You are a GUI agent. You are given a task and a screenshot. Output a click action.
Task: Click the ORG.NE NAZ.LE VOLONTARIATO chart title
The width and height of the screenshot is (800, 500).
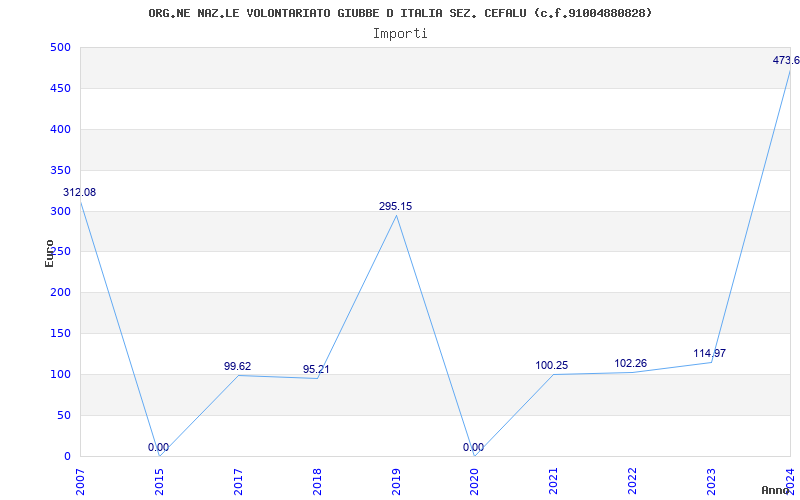pyautogui.click(x=400, y=13)
